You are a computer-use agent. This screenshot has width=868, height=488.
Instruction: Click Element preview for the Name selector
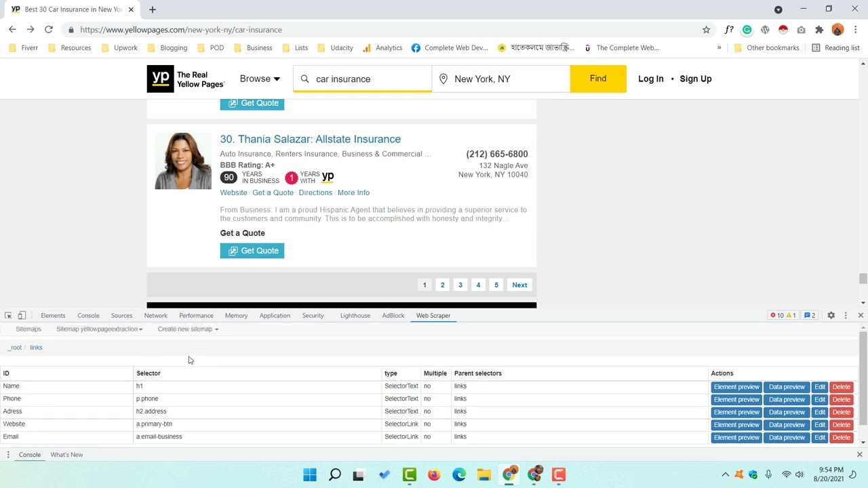pyautogui.click(x=736, y=387)
